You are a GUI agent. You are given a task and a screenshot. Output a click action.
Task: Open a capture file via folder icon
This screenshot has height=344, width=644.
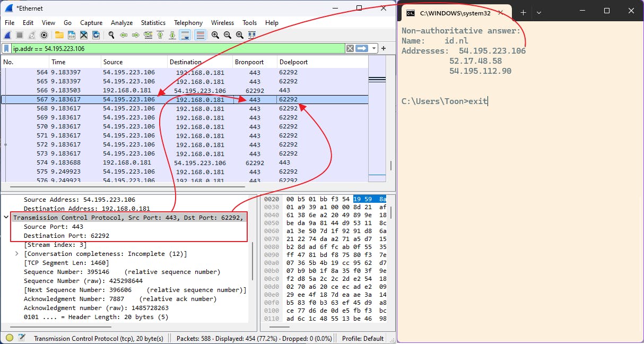59,35
